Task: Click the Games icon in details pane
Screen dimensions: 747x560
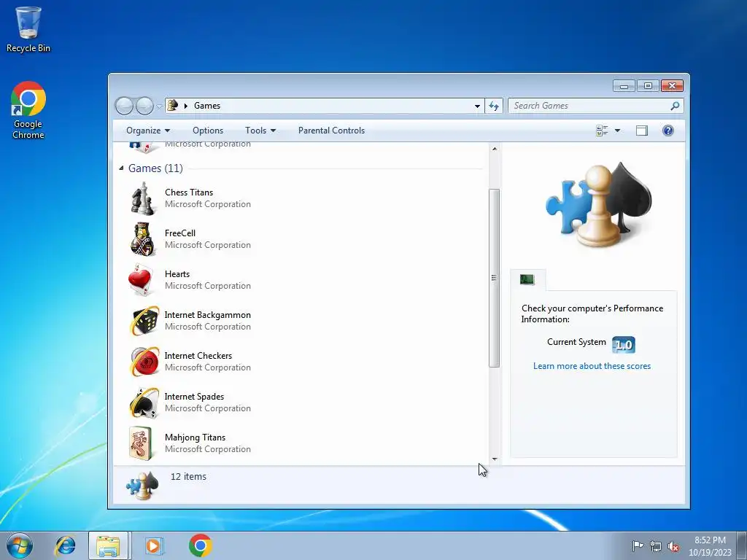Action: (142, 485)
